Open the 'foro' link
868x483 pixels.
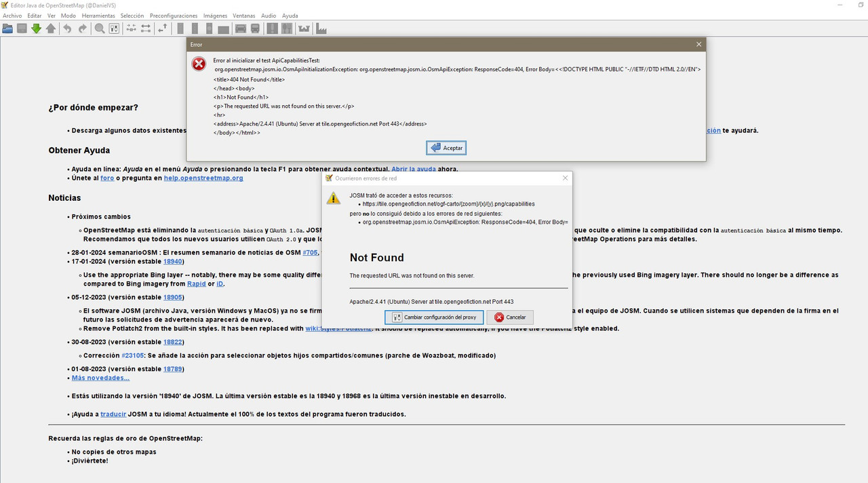[107, 178]
